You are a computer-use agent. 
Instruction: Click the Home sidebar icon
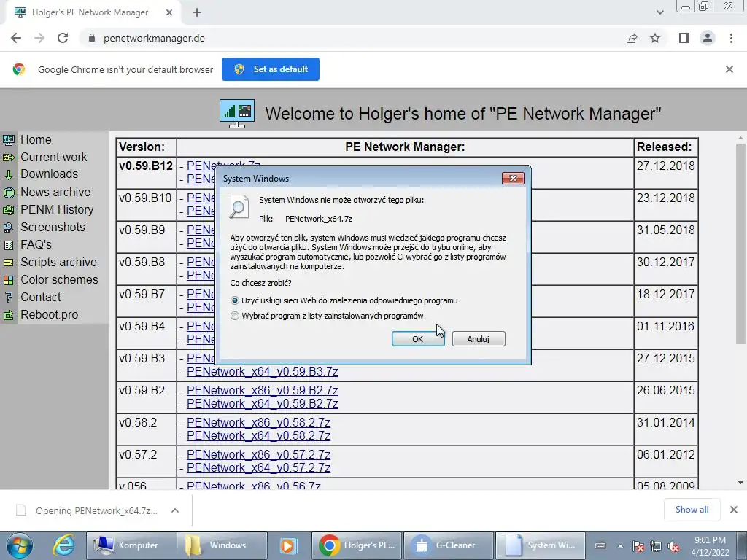pos(9,140)
